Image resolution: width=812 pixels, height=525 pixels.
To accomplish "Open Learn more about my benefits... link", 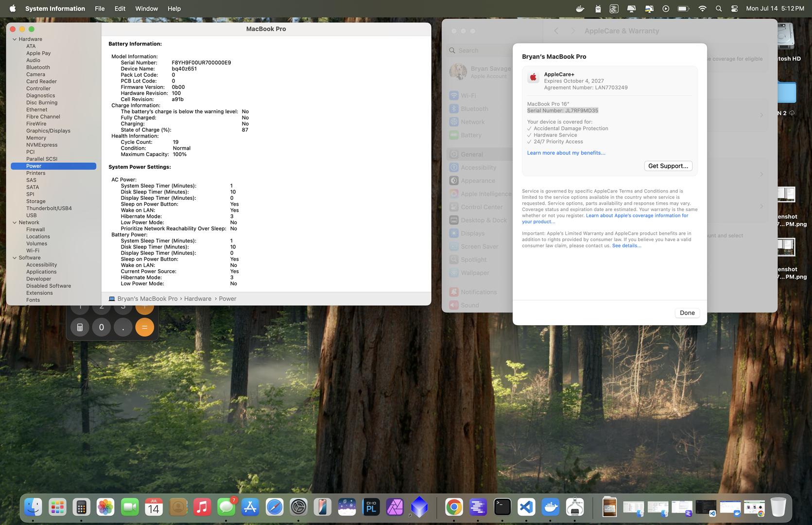I will click(566, 153).
